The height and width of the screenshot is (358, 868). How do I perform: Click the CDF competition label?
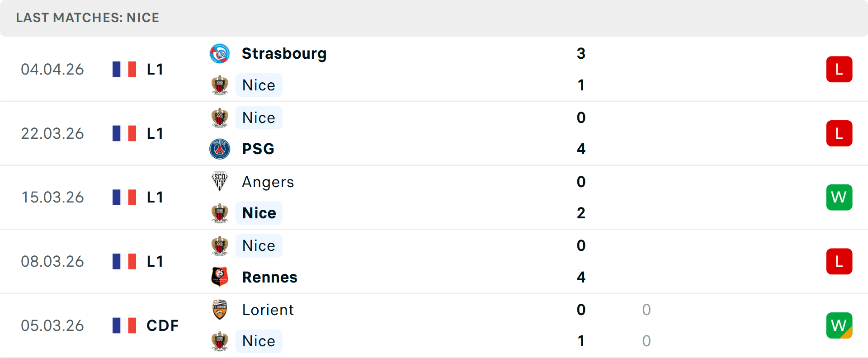point(162,325)
